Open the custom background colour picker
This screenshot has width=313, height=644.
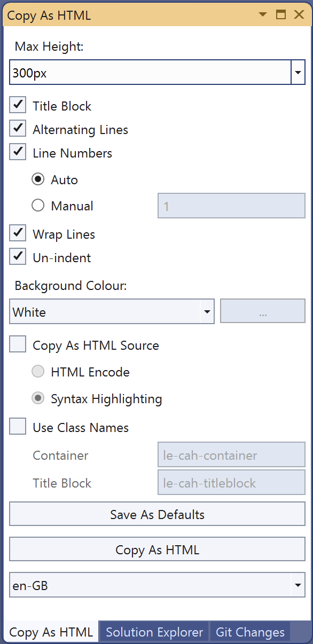pyautogui.click(x=262, y=311)
